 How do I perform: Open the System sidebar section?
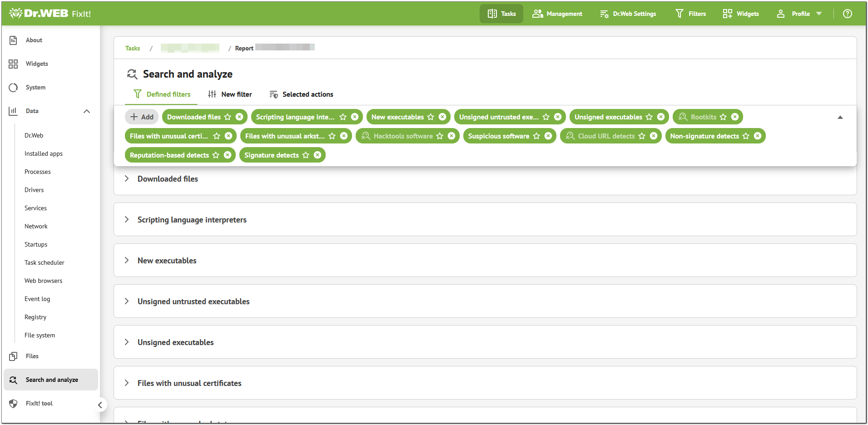click(x=35, y=87)
